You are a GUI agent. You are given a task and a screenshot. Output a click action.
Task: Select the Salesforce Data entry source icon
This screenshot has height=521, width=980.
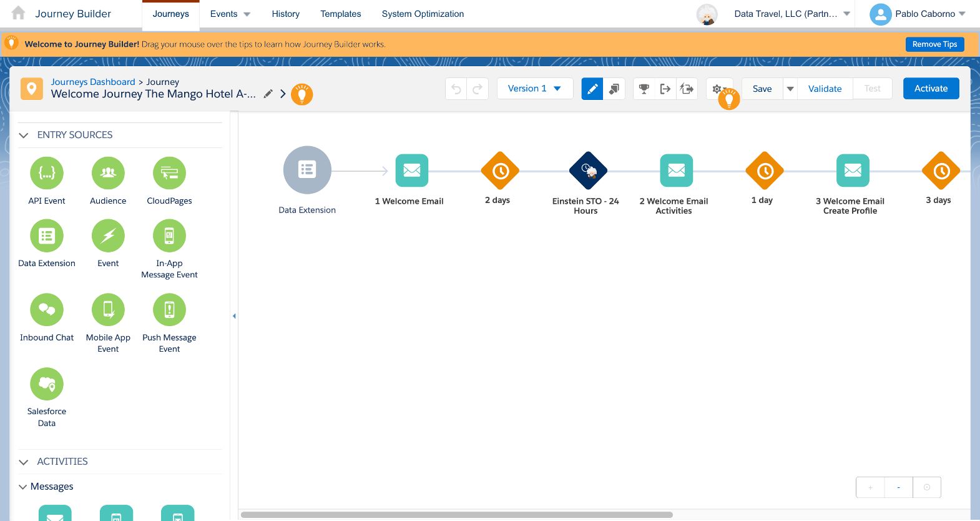coord(47,384)
